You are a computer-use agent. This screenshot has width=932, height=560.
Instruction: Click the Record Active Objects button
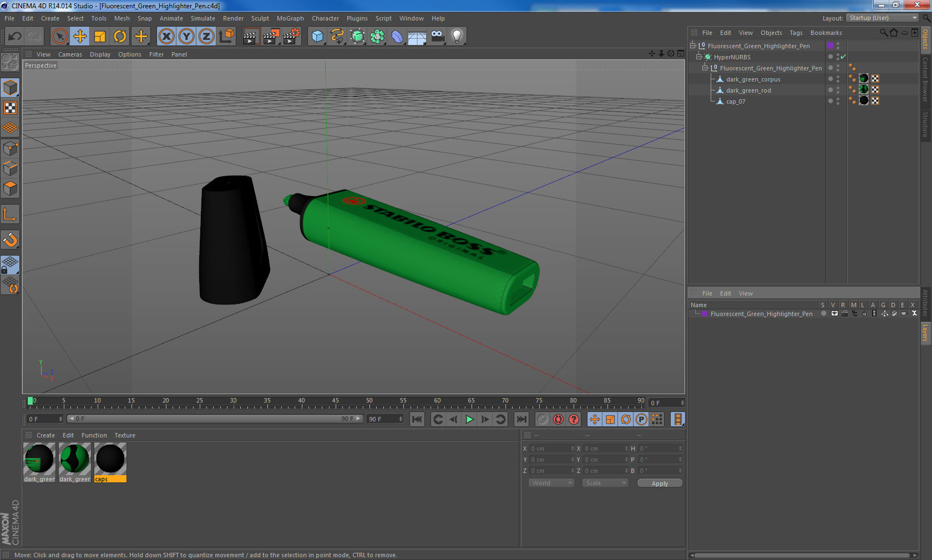click(x=543, y=419)
